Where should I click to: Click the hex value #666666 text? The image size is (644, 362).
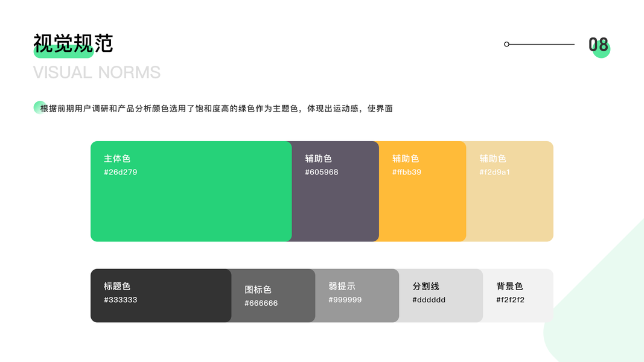261,303
